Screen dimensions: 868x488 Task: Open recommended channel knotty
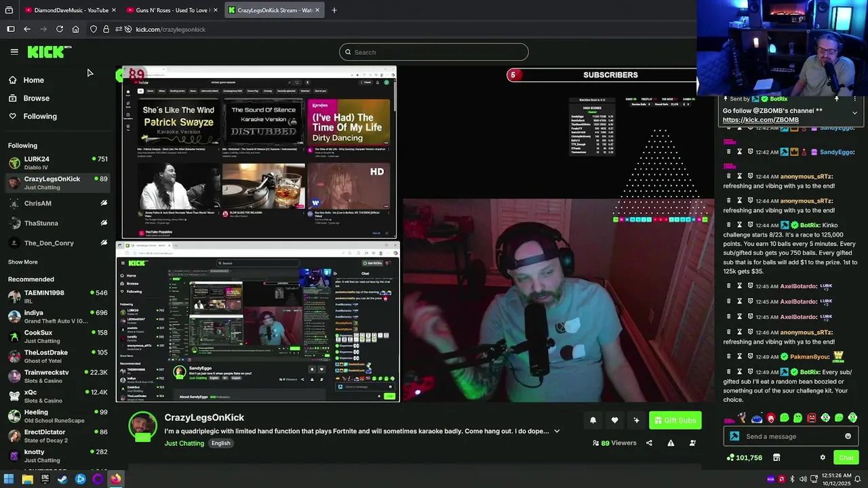point(58,455)
